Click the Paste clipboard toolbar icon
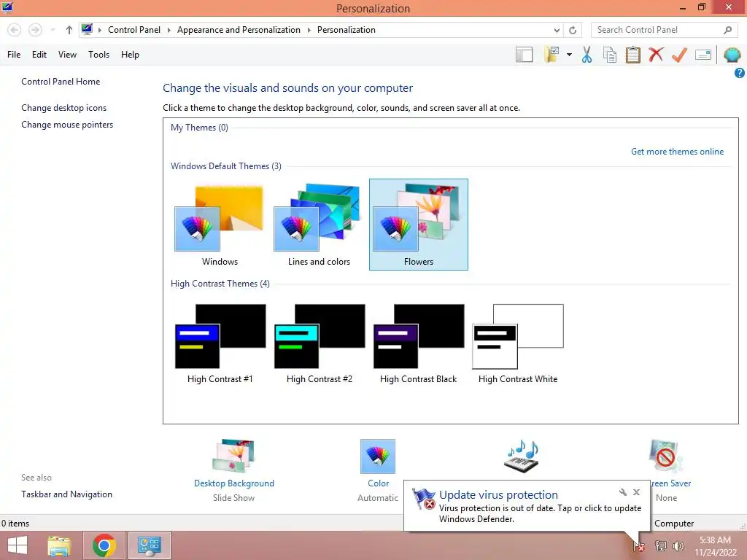This screenshot has width=747, height=560. point(632,55)
